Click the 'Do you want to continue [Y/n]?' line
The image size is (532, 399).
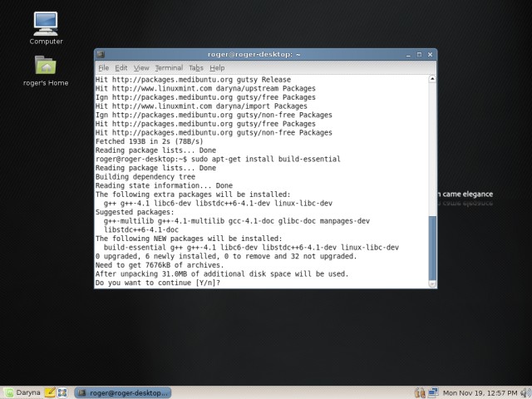click(x=158, y=283)
